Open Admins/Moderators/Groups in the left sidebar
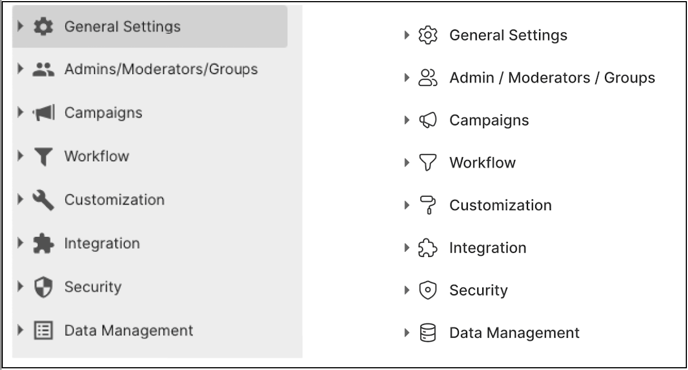Image resolution: width=688 pixels, height=370 pixels. pos(161,69)
